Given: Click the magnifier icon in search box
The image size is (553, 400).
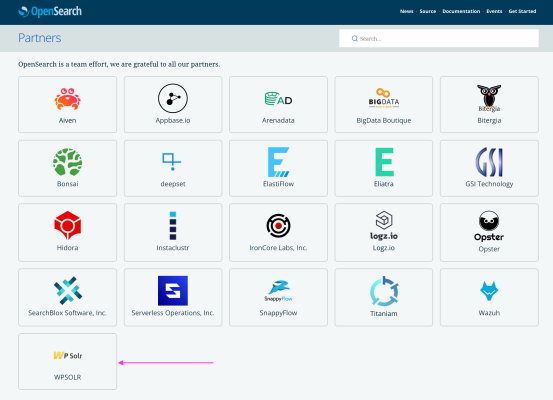Looking at the screenshot, I should point(354,38).
